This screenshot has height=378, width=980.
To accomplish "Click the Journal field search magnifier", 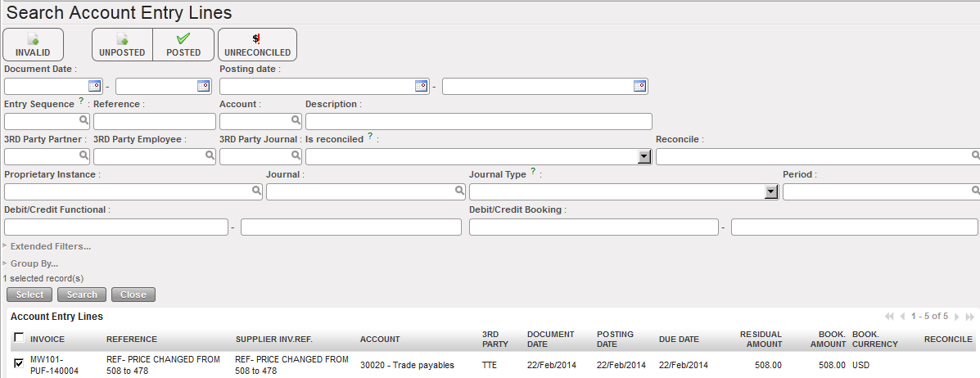I will (x=459, y=191).
